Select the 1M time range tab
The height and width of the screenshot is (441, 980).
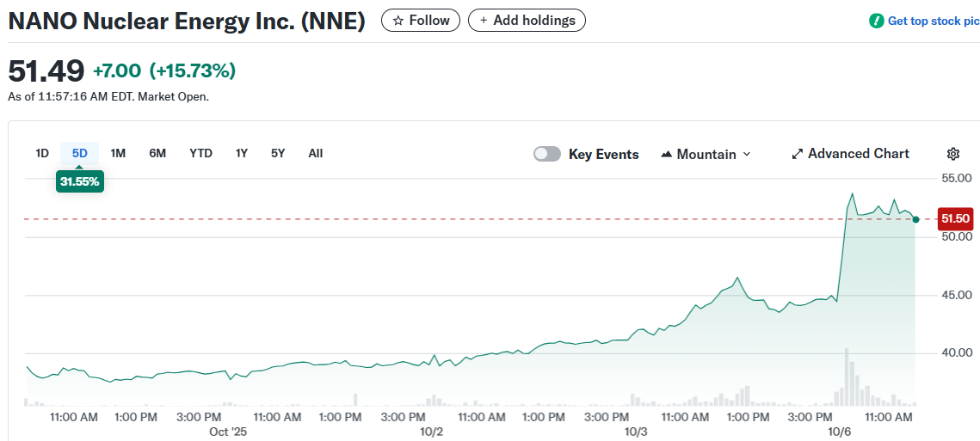[x=118, y=153]
